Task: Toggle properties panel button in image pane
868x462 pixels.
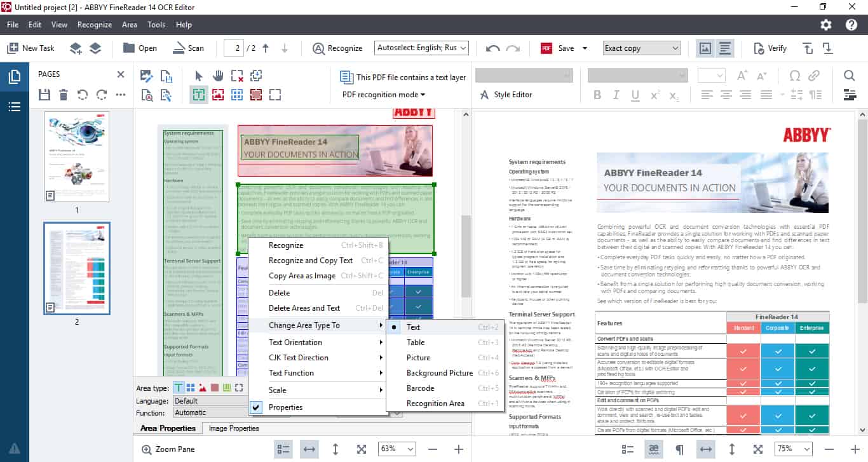Action: (x=283, y=449)
